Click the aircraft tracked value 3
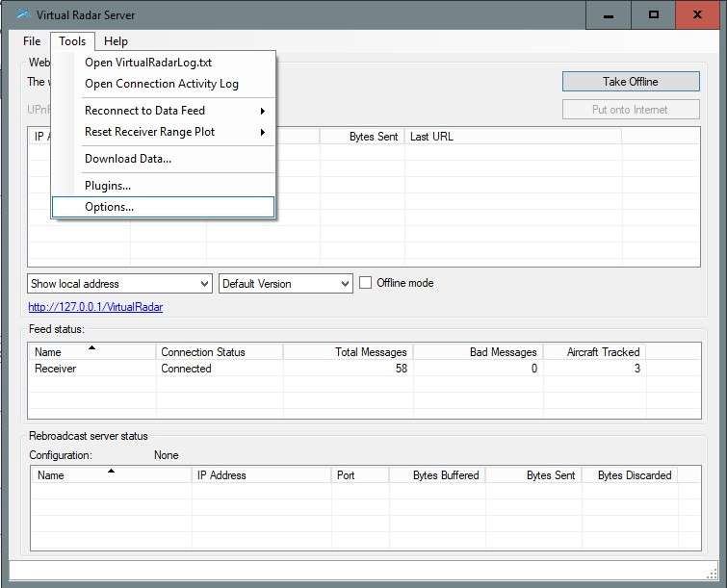Image resolution: width=727 pixels, height=588 pixels. click(x=637, y=369)
